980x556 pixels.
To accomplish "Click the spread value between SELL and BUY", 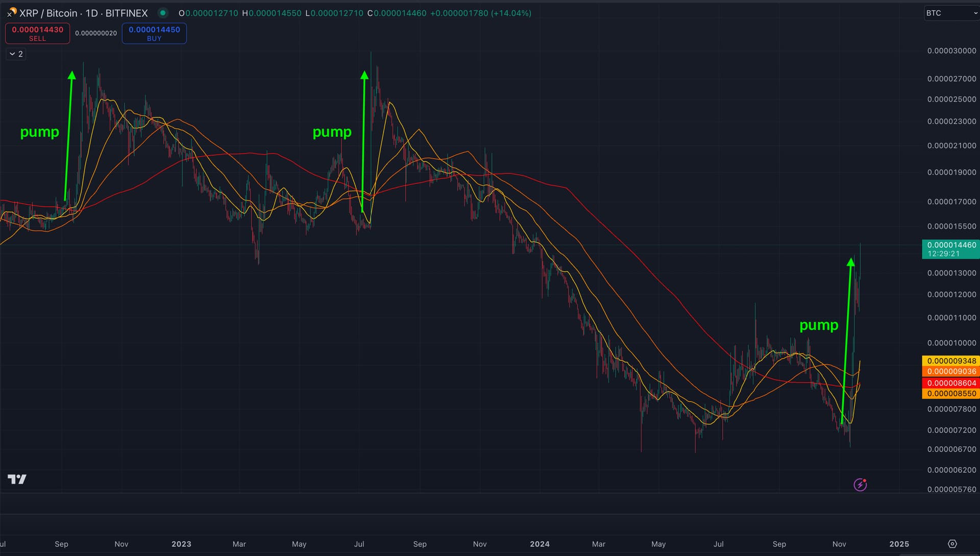I will click(96, 33).
